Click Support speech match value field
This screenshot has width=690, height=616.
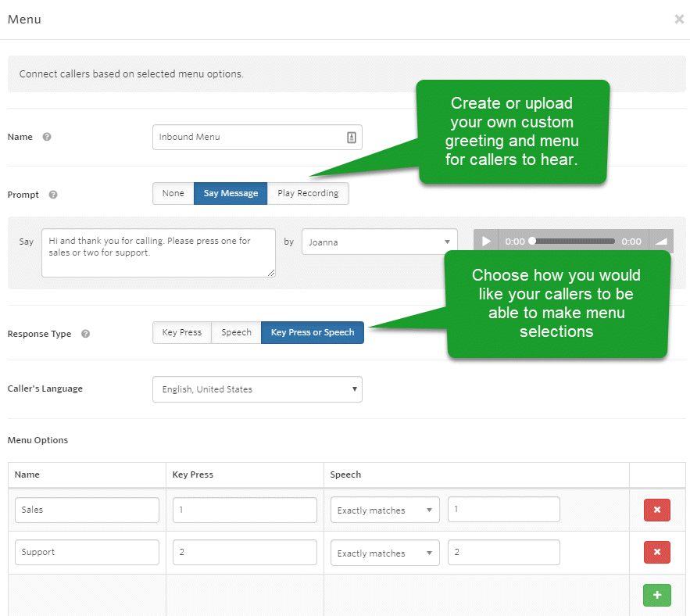(504, 552)
